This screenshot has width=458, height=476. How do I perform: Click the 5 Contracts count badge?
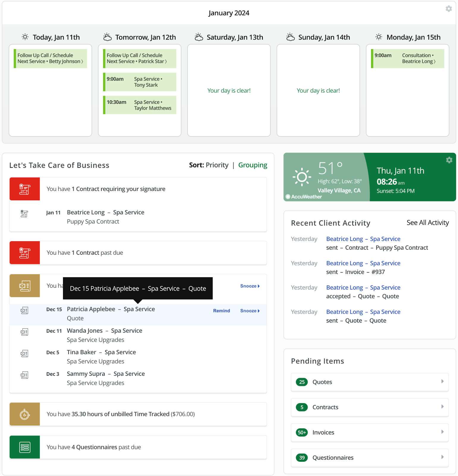point(302,407)
